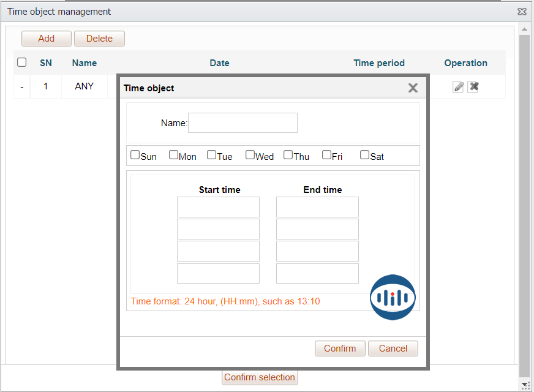This screenshot has height=392, width=534.
Task: Close the Time object management window
Action: pyautogui.click(x=522, y=12)
